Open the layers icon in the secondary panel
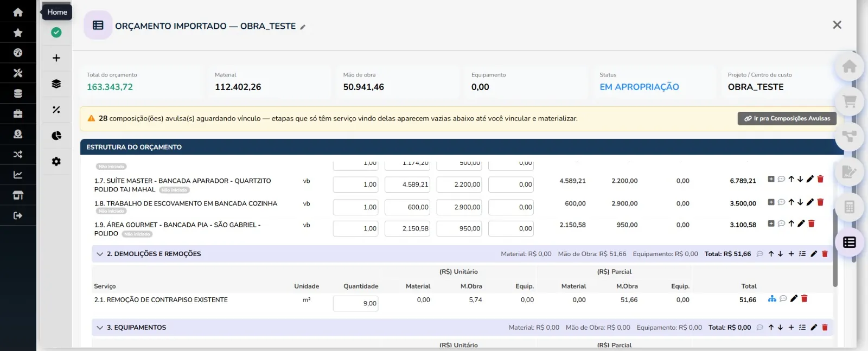This screenshot has height=351, width=868. [x=56, y=84]
